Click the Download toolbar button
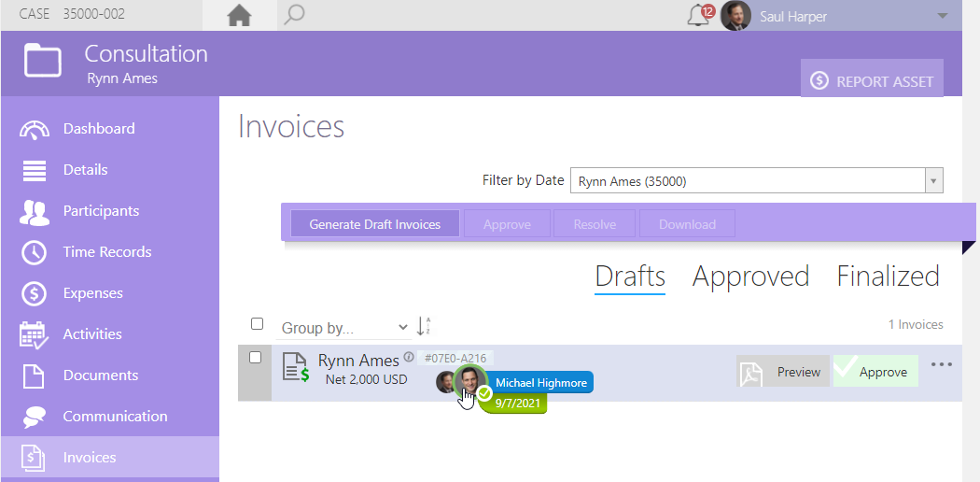 pyautogui.click(x=687, y=224)
